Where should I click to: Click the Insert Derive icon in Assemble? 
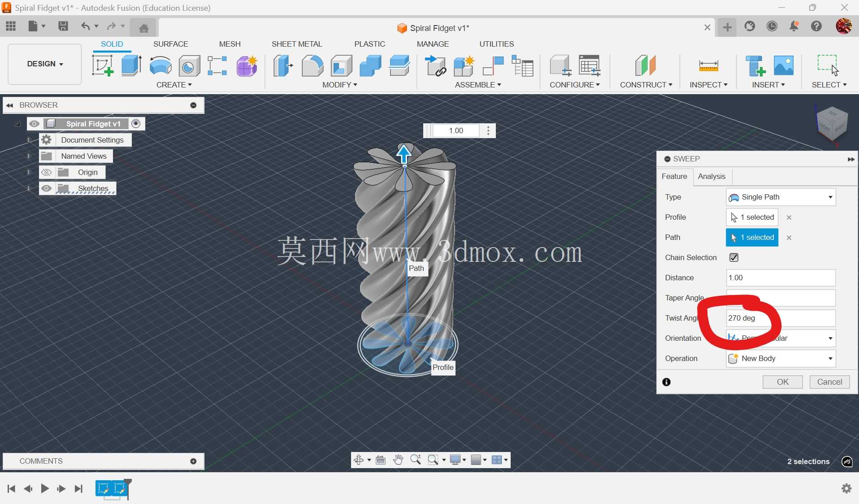pos(435,65)
